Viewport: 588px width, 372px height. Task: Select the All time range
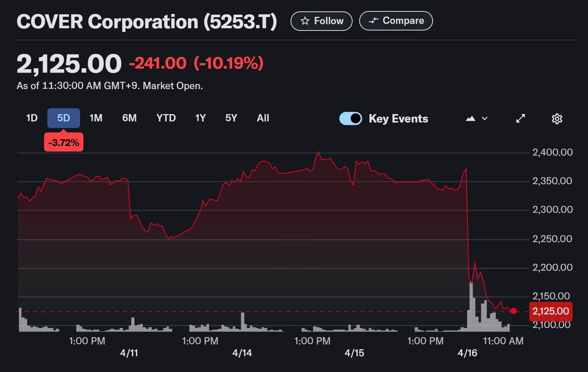pyautogui.click(x=263, y=118)
